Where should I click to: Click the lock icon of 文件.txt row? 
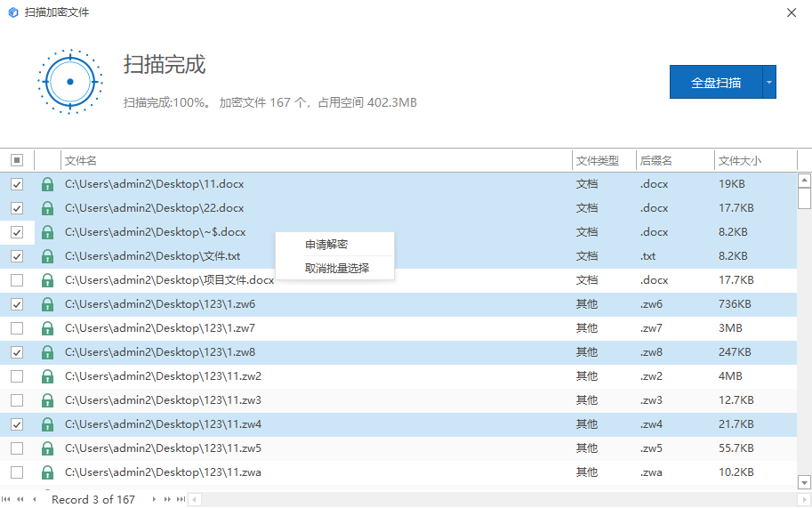pos(47,256)
